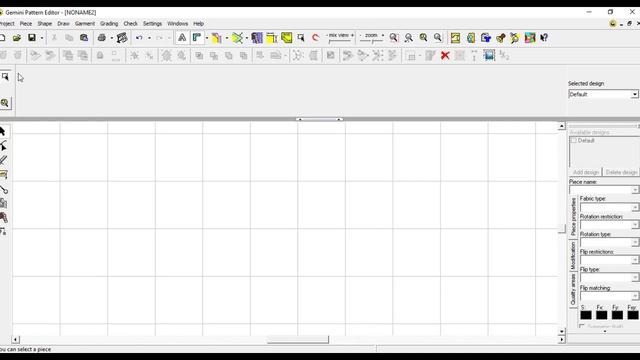The height and width of the screenshot is (360, 640).
Task: Click the vertical scrollbar up arrow
Action: click(x=562, y=127)
